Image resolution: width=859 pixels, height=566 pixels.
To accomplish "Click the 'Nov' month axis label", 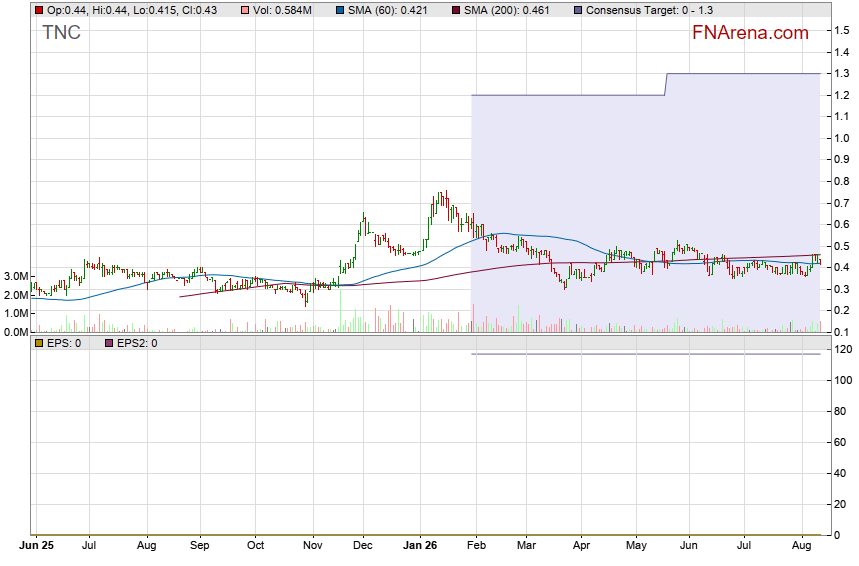I will click(x=313, y=546).
